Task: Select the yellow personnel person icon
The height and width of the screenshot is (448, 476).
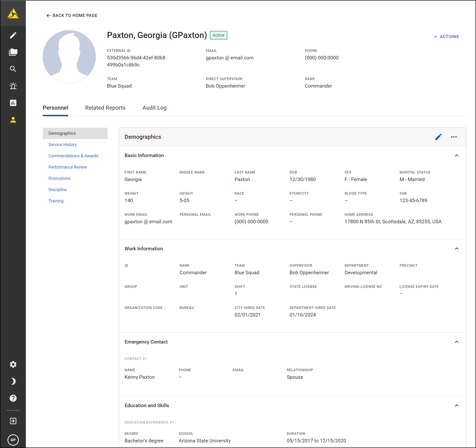Action: click(x=13, y=120)
